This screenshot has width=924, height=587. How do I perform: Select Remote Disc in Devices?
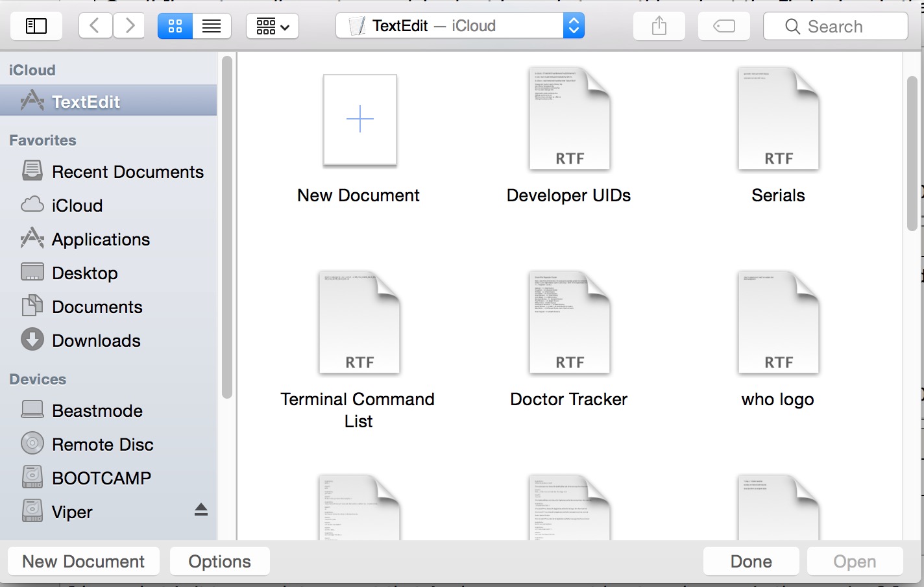[x=108, y=444]
